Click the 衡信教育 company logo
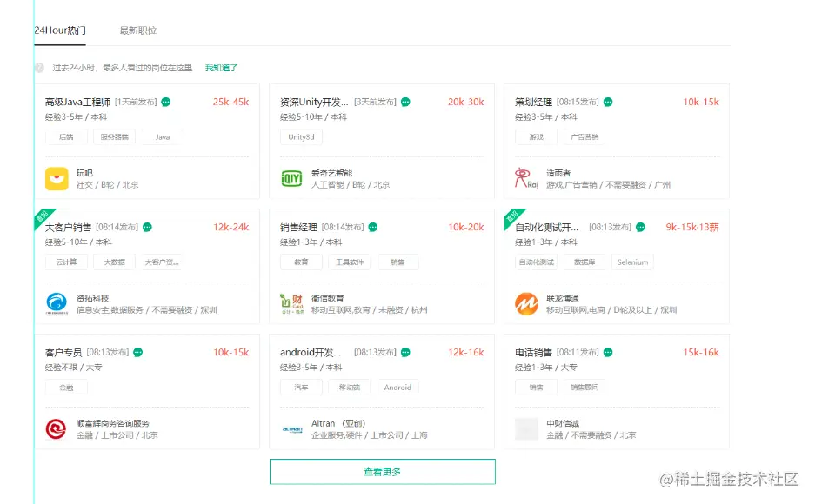The width and height of the screenshot is (815, 504). click(x=291, y=304)
